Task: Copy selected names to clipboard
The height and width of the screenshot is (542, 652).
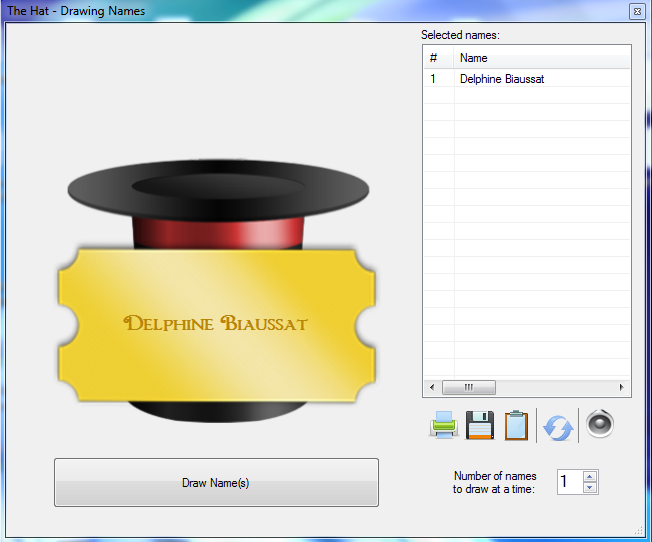Action: coord(516,425)
